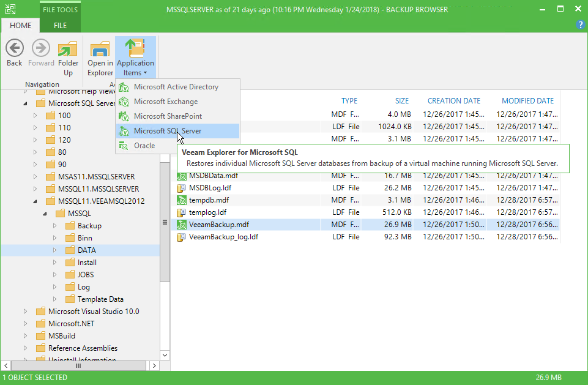Screen dimensions: 588x385
Task: Click the Microsoft SQL Server menu icon
Action: point(124,131)
